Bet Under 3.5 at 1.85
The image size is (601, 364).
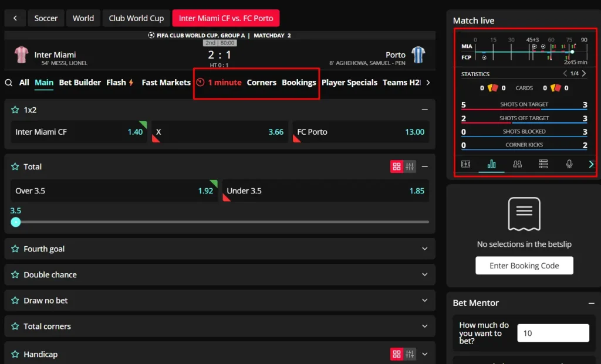[x=325, y=190]
